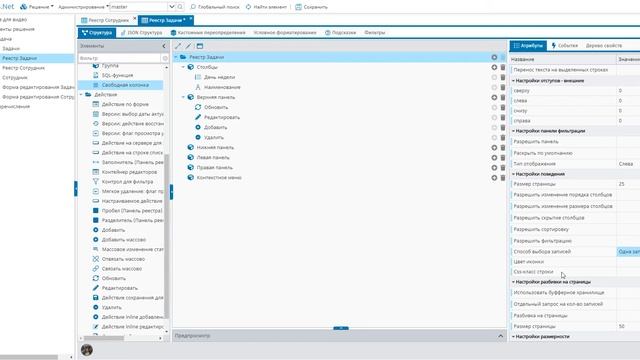
Task: Add a column under Столбцы node
Action: 494,67
